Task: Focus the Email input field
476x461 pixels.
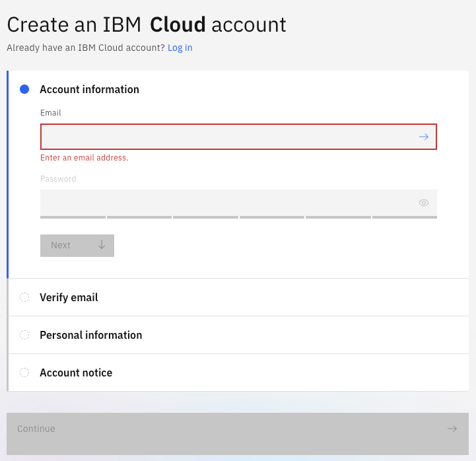Action: point(238,137)
